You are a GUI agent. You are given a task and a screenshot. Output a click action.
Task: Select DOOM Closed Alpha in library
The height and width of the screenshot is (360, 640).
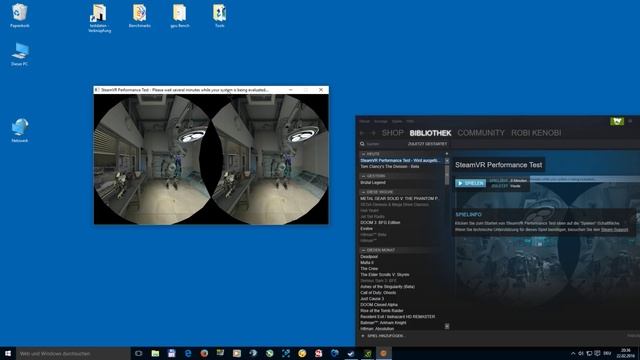pos(379,304)
